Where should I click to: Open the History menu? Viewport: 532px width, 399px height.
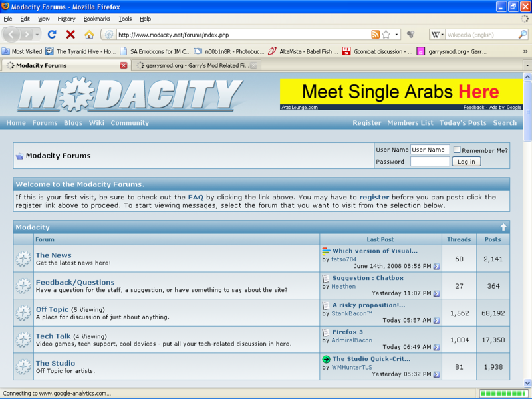coord(66,19)
